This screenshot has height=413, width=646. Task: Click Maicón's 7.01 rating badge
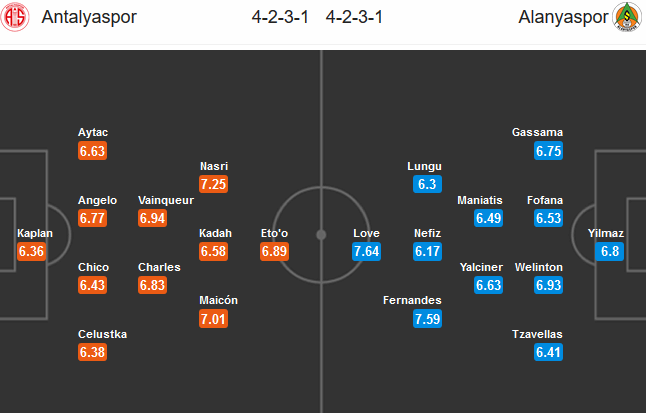coord(213,319)
